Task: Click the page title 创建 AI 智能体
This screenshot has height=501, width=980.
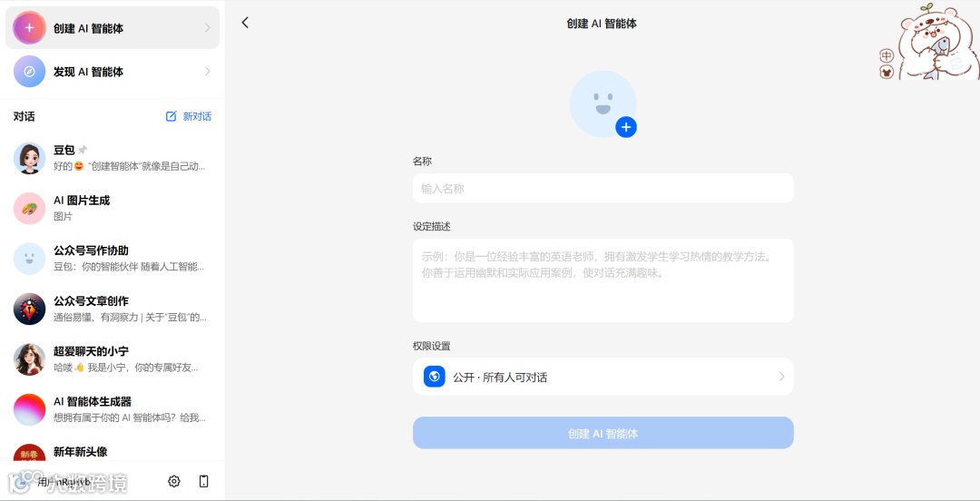Action: [602, 24]
